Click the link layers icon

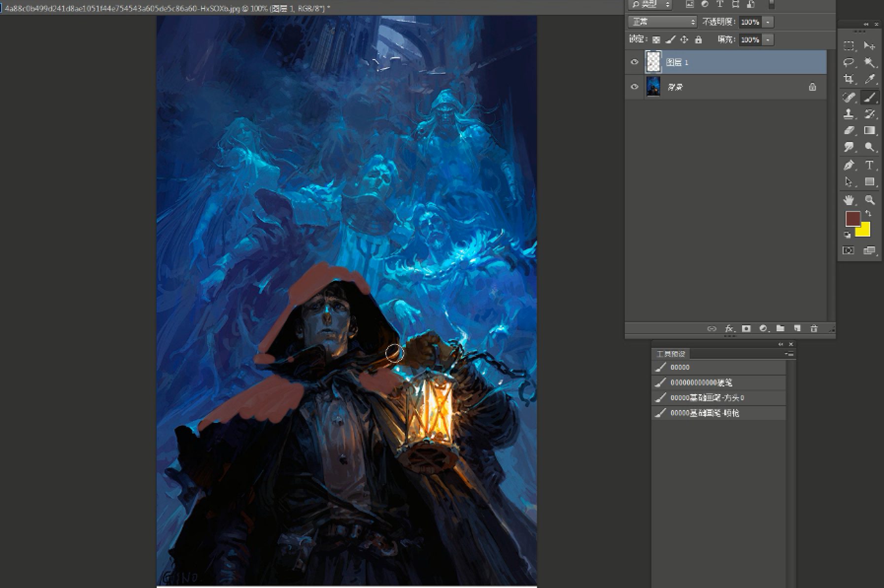pyautogui.click(x=712, y=329)
